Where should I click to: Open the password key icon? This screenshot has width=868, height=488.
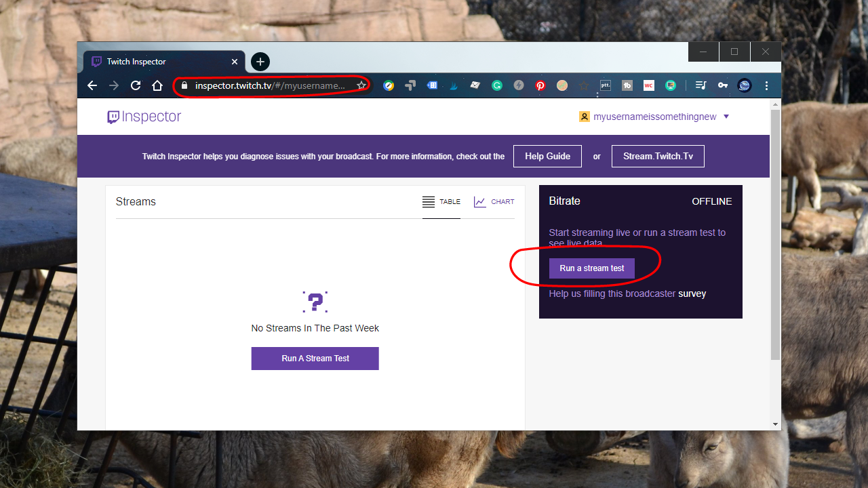point(723,85)
